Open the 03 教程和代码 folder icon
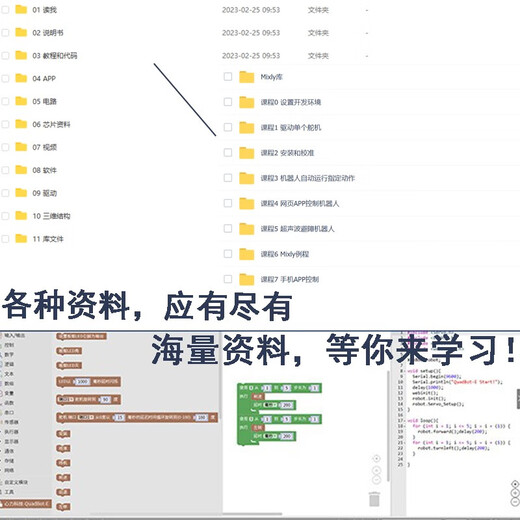Screen dimensions: 520x520 coord(21,55)
